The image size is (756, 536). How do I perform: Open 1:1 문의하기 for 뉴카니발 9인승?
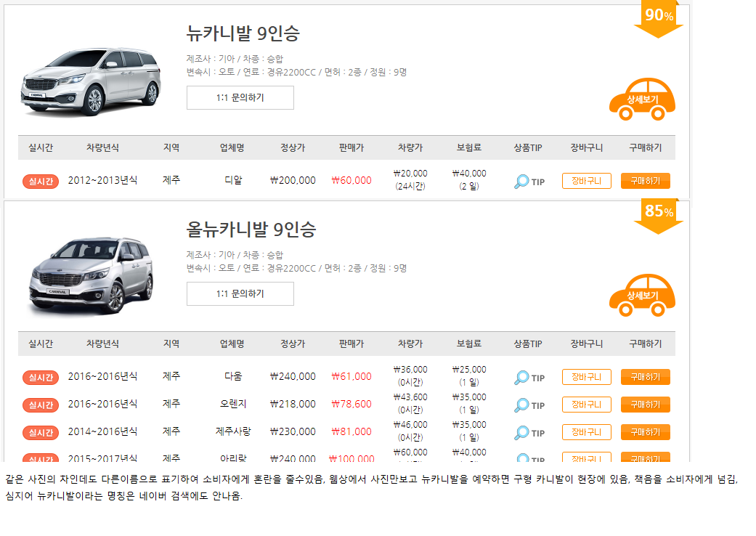[240, 97]
